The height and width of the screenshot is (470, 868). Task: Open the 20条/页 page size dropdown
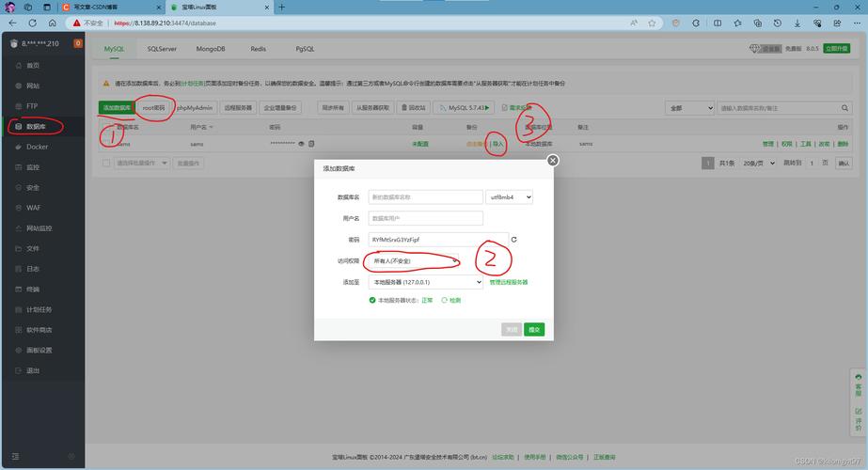[x=758, y=164]
